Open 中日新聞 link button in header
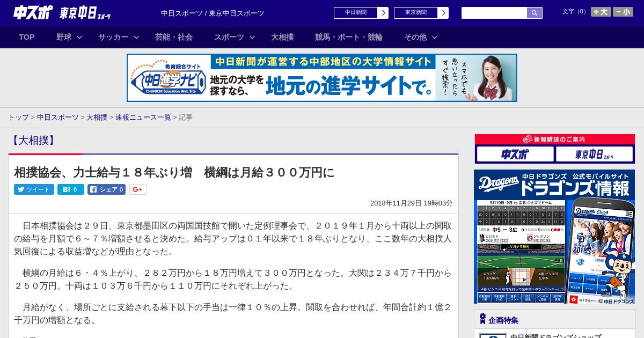 [361, 13]
